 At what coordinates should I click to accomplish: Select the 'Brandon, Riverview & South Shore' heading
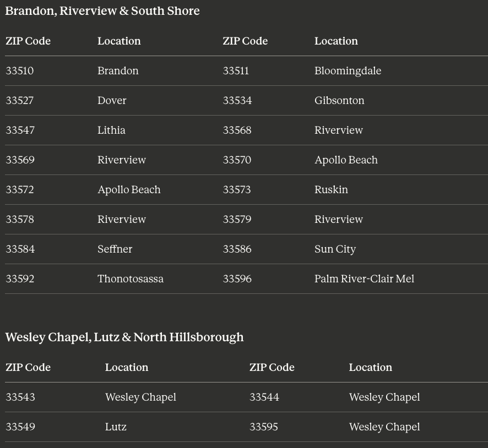[x=102, y=11]
